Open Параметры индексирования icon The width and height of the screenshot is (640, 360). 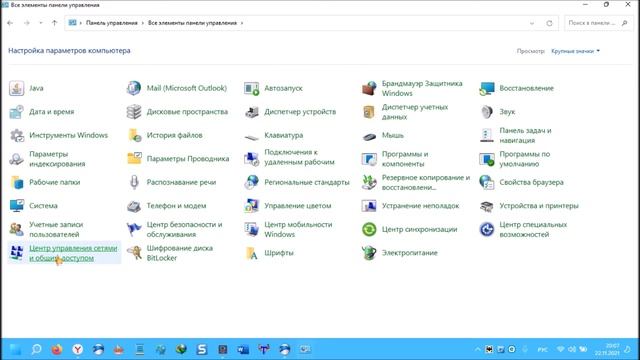[17, 159]
